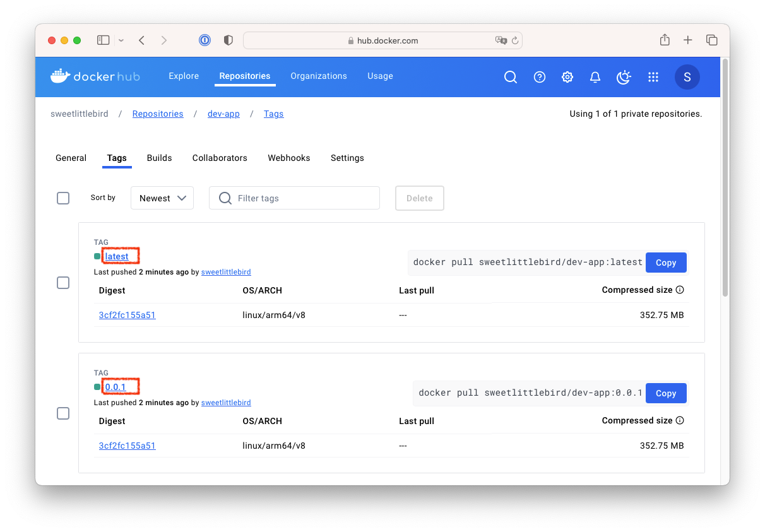Click the magnifier icon in Filter tags

(x=225, y=198)
